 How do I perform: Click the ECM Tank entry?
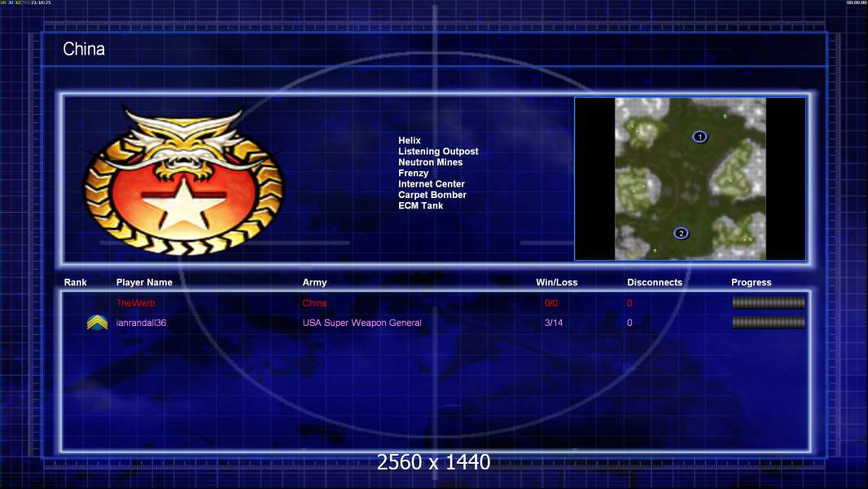(x=421, y=205)
